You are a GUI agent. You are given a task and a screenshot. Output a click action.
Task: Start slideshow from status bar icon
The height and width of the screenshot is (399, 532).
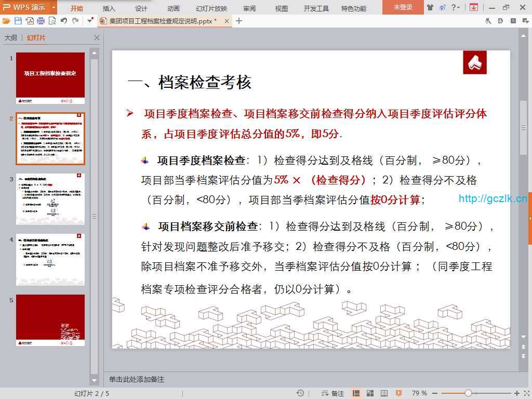(398, 393)
